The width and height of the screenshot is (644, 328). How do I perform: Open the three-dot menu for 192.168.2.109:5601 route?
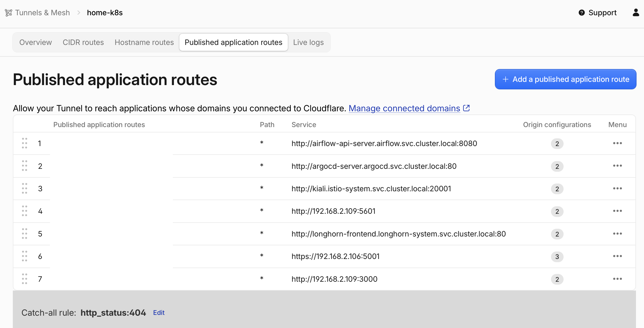click(618, 211)
